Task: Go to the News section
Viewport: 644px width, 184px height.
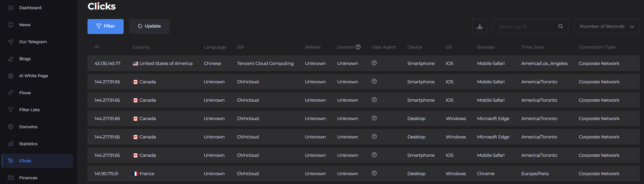Action: point(25,25)
